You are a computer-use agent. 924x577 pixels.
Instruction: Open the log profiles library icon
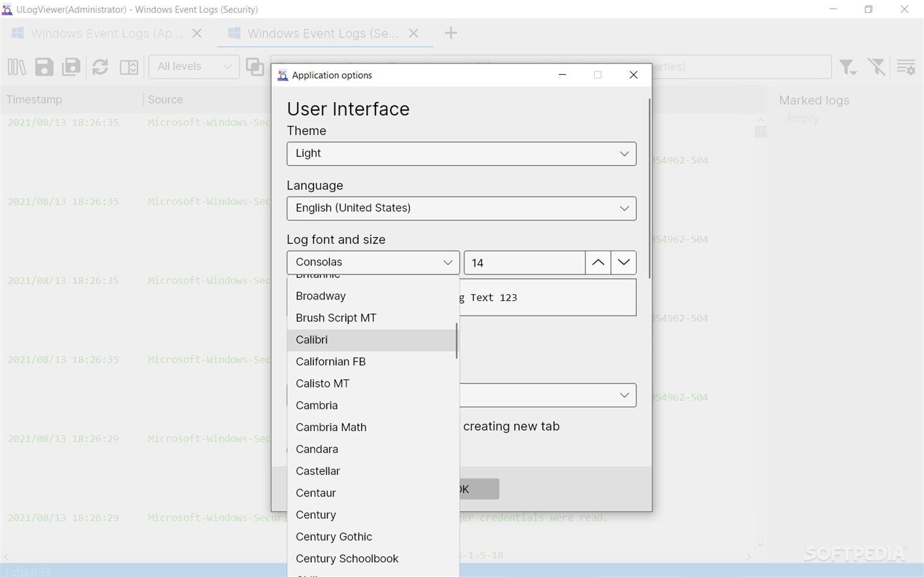pos(17,67)
